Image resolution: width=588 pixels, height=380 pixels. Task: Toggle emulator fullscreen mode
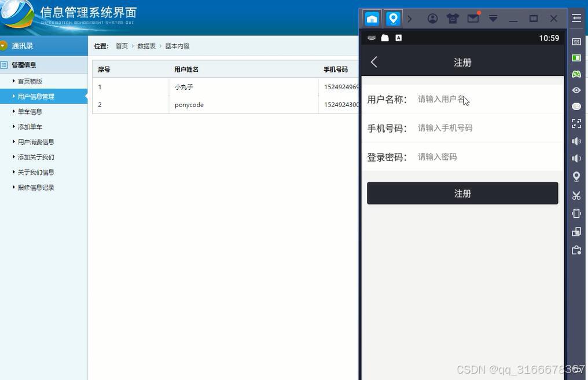[576, 123]
